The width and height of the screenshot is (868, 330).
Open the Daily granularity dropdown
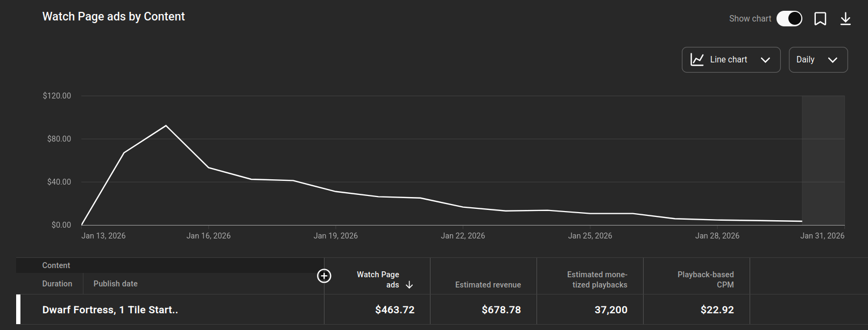coord(817,60)
